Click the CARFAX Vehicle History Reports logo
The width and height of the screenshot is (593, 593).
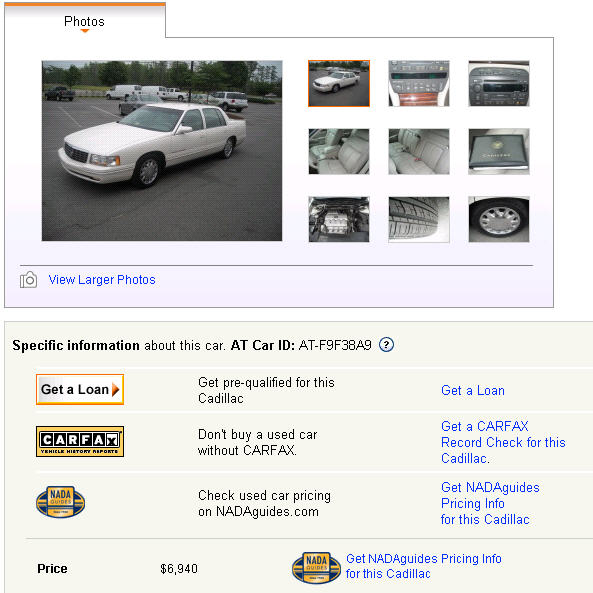(x=80, y=441)
